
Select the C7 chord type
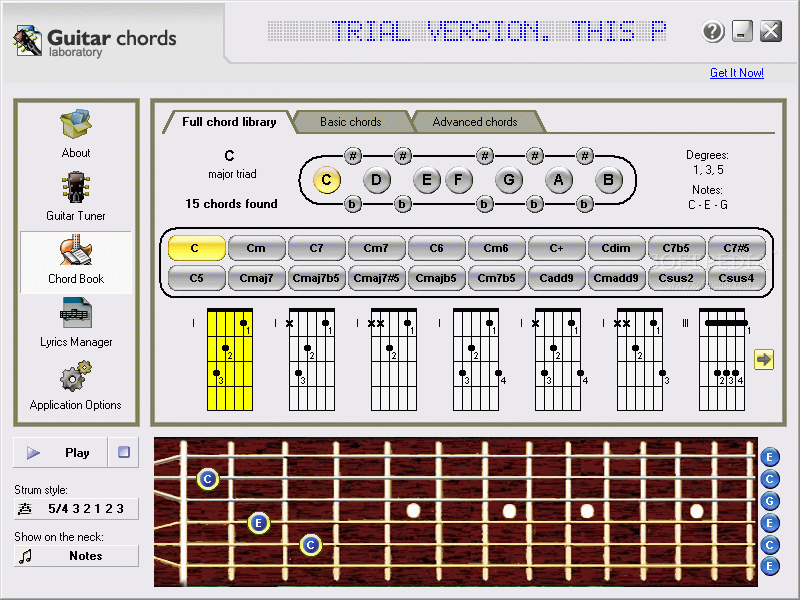[316, 248]
